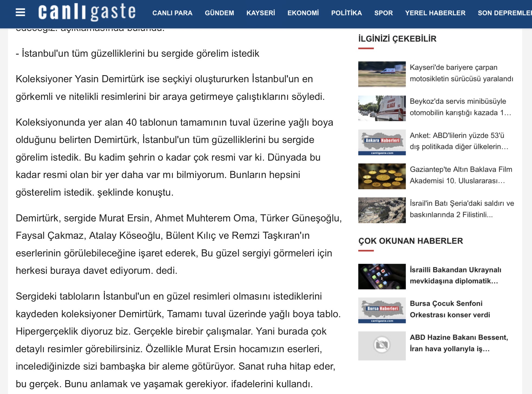Image resolution: width=532 pixels, height=394 pixels.
Task: Read the Beykoz servis minibüsü accident story
Action: (x=460, y=107)
